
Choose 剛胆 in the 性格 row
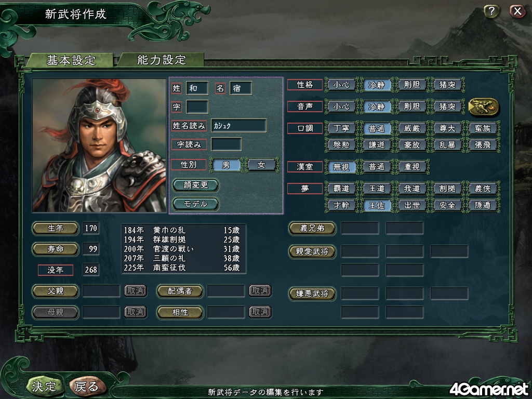[x=412, y=85]
